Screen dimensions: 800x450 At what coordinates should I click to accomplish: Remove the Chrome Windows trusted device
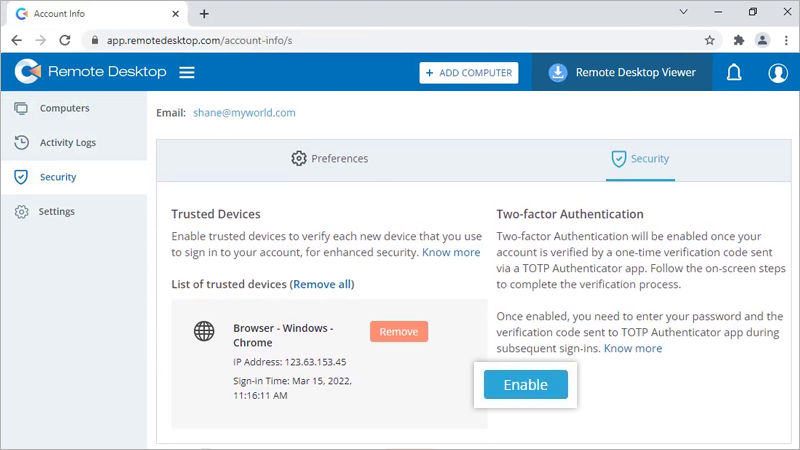tap(398, 331)
